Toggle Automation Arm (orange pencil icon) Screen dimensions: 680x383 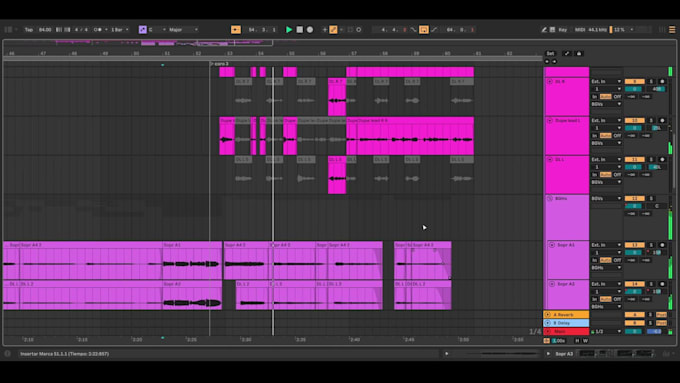(x=333, y=29)
